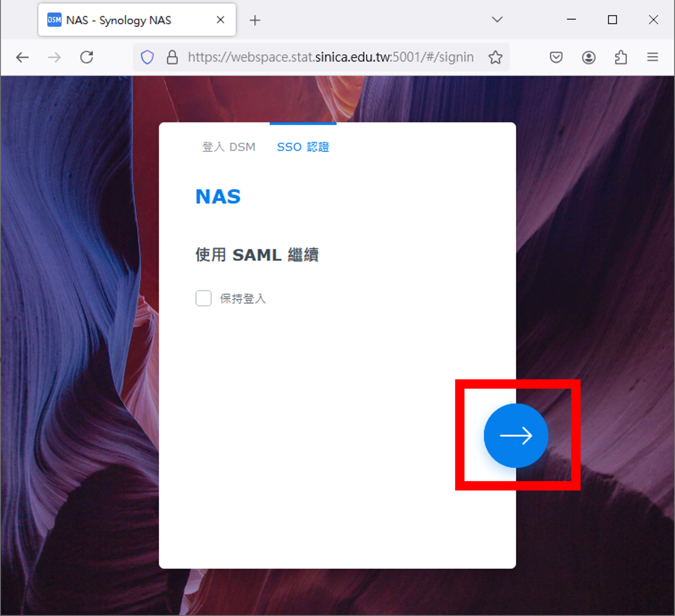This screenshot has width=675, height=616.
Task: Select the SSO 認證 tab
Action: tap(303, 147)
